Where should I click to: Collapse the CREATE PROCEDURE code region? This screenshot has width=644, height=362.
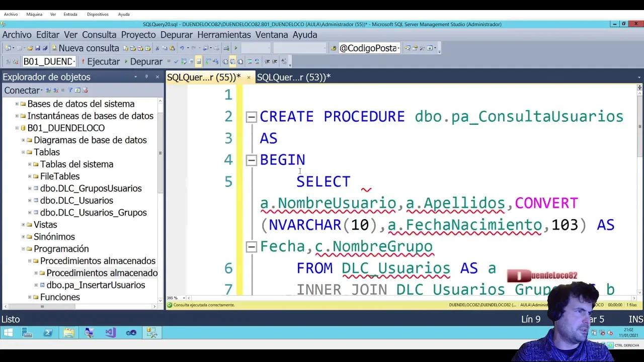(251, 116)
